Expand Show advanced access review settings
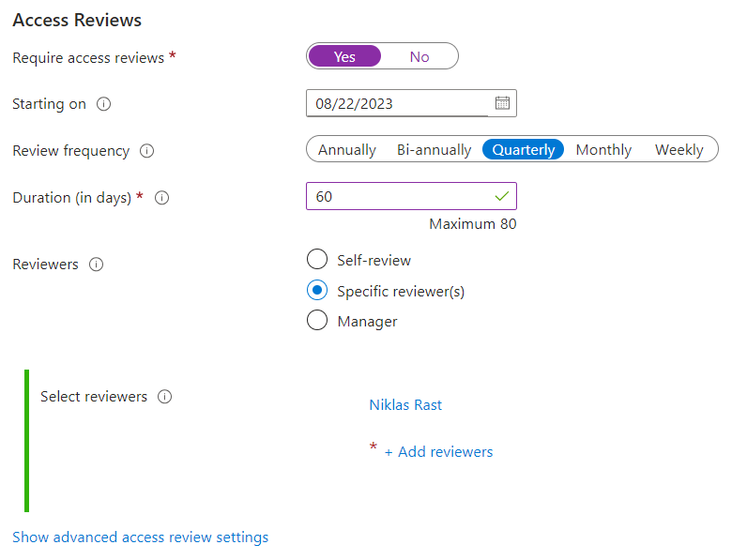The height and width of the screenshot is (560, 747). (x=141, y=537)
